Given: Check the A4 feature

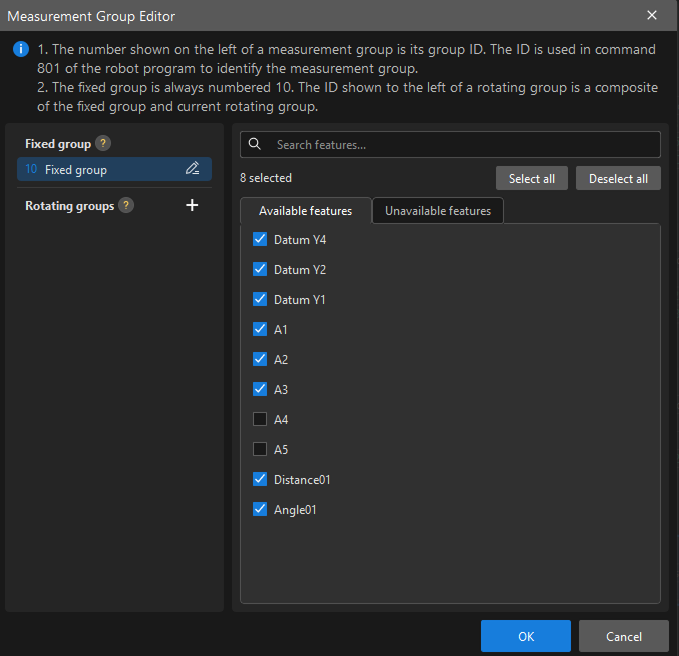Looking at the screenshot, I should click(x=260, y=419).
